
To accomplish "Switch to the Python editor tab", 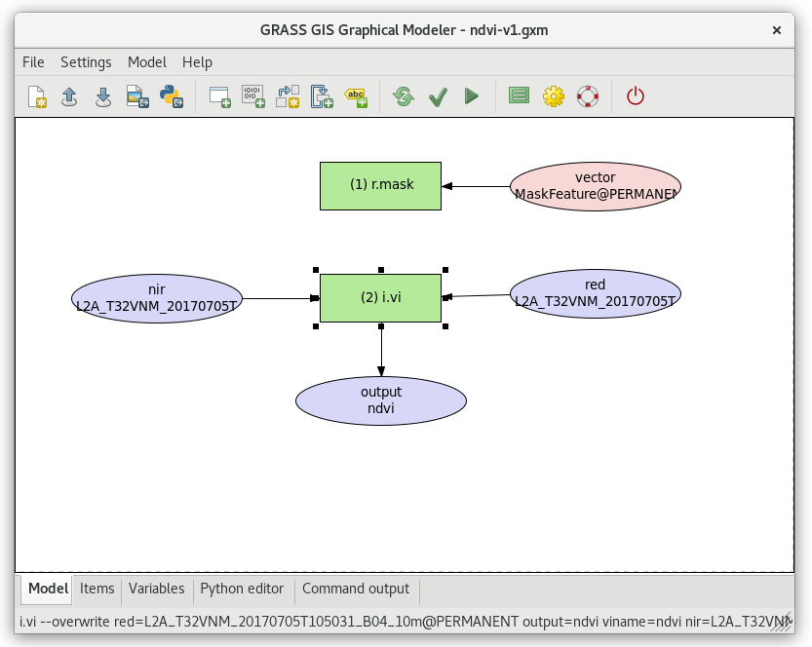I will 242,590.
